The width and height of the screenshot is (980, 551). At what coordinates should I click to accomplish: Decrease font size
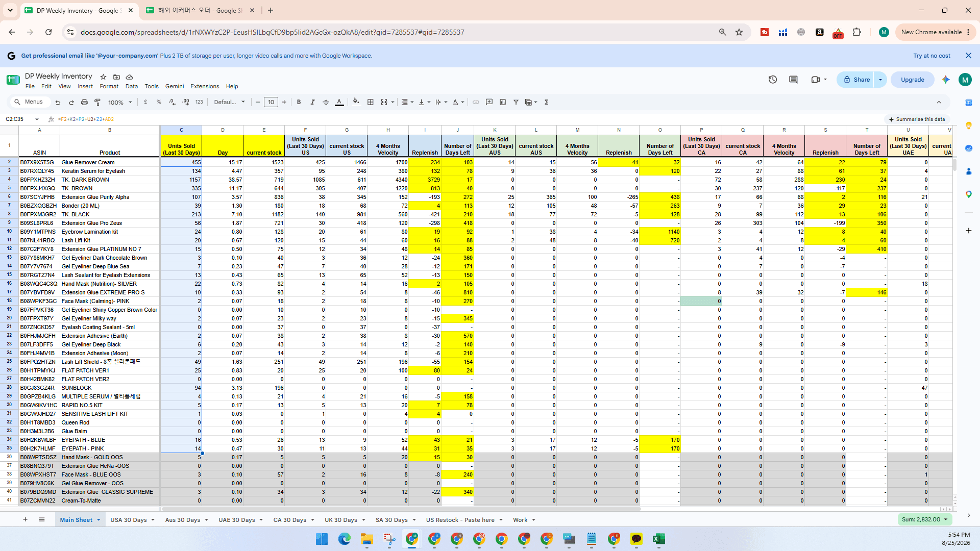coord(258,102)
